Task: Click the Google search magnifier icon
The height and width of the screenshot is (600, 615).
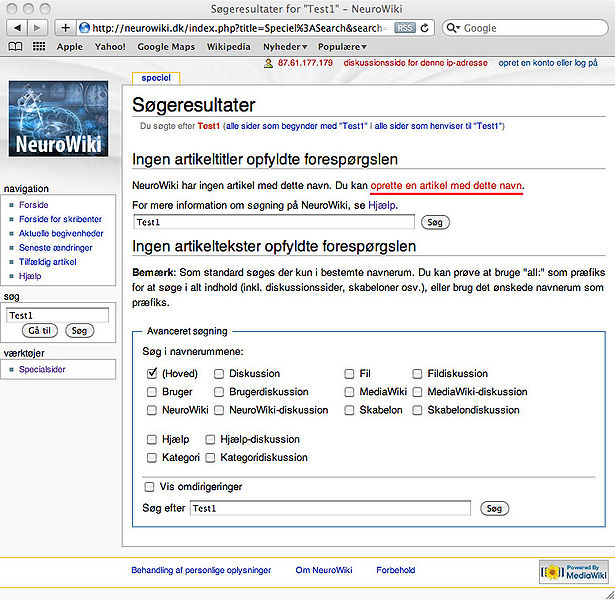Action: [x=452, y=28]
